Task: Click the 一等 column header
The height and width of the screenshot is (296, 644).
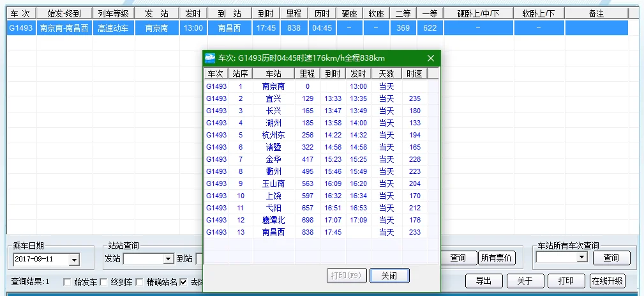Action: pos(430,13)
